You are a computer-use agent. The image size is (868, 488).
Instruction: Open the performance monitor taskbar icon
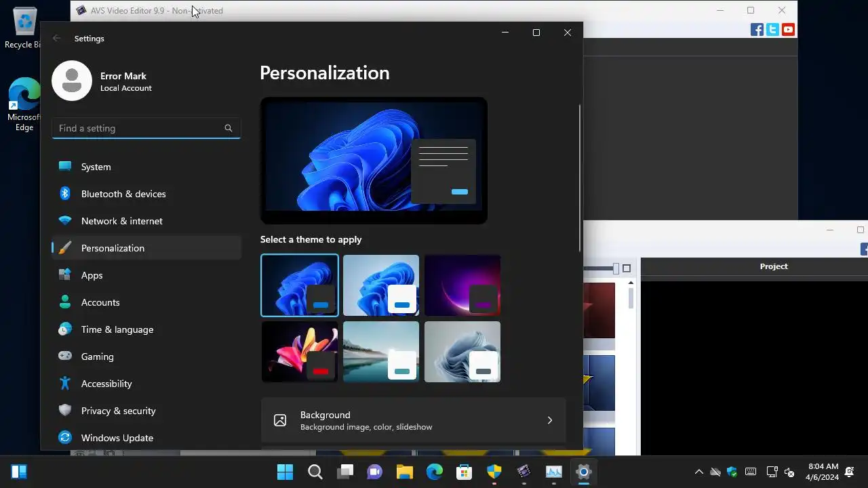[x=554, y=472]
